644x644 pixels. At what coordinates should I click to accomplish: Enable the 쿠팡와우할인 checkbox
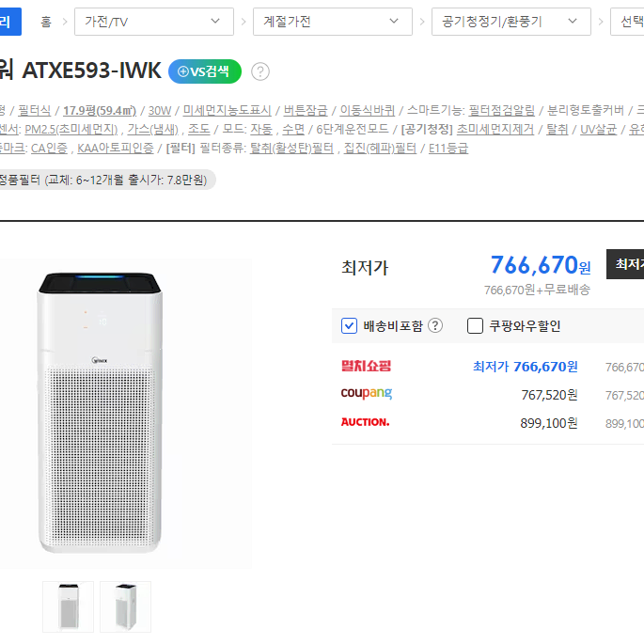[x=475, y=326]
